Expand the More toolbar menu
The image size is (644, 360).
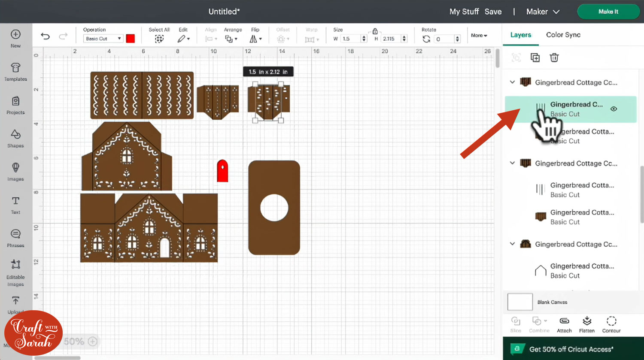click(x=479, y=36)
